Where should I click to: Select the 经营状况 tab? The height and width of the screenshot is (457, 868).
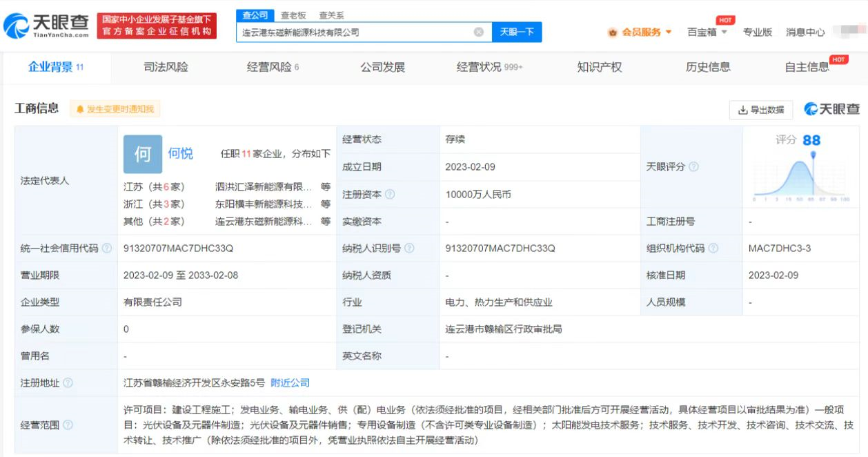[490, 67]
